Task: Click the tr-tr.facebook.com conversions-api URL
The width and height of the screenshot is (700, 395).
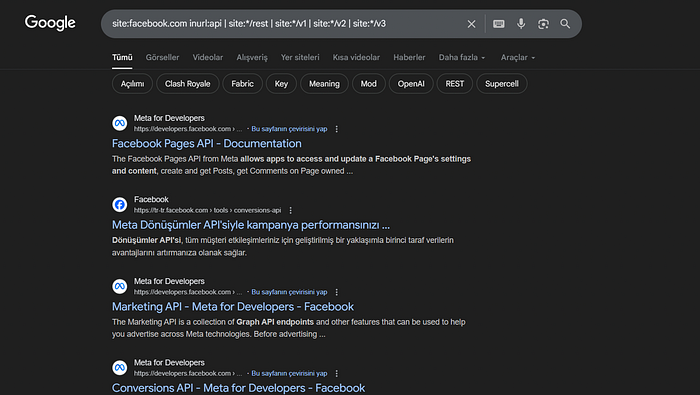Action: 208,210
